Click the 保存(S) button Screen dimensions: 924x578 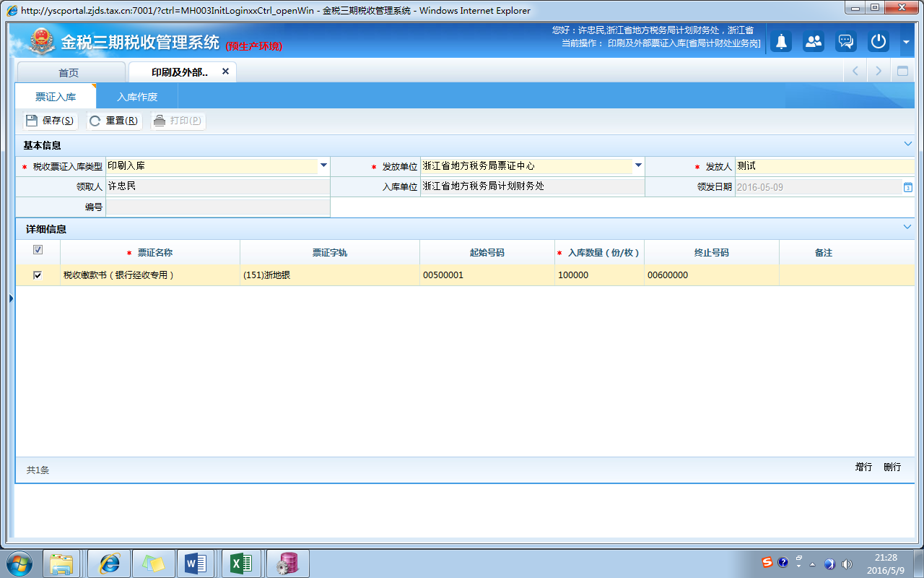click(49, 121)
